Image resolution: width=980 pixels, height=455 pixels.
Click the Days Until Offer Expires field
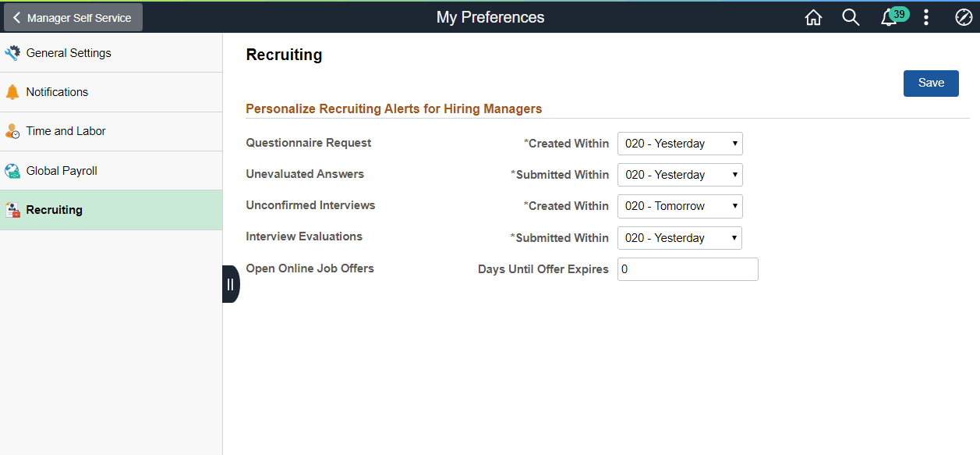coord(687,268)
